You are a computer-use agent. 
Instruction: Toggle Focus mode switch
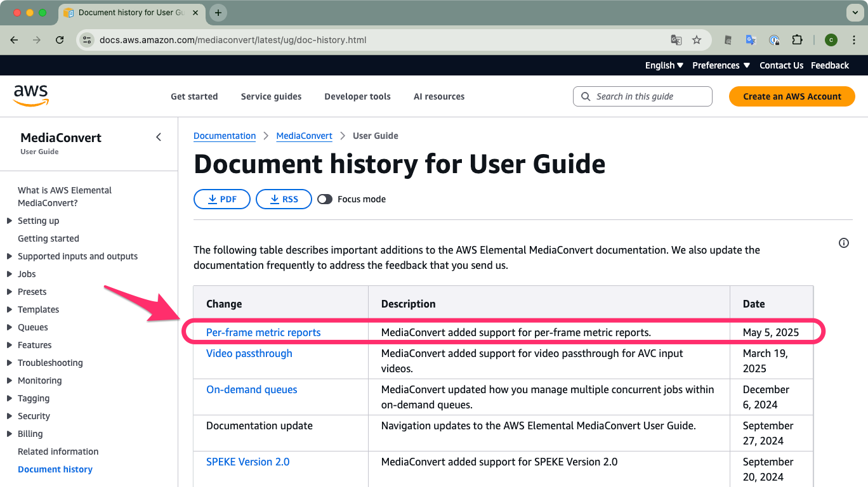tap(325, 199)
